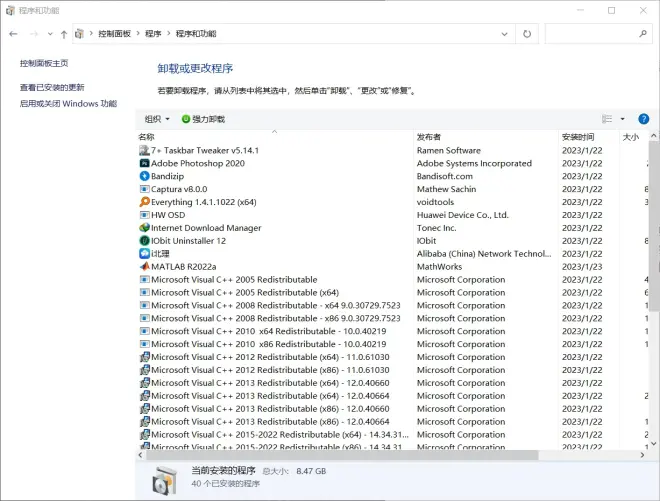This screenshot has height=501, width=660.
Task: Click the vertical scrollbar thumb
Action: [x=653, y=227]
